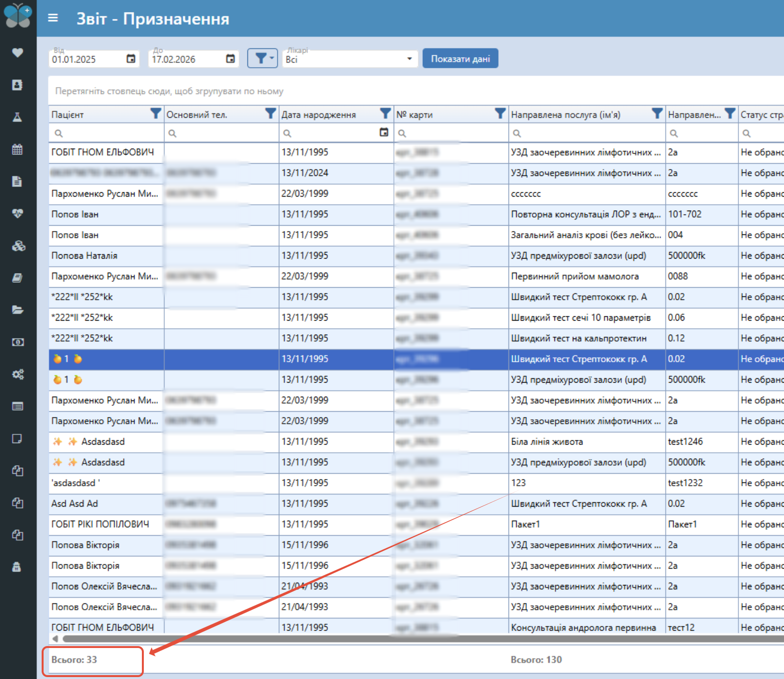Click the Показати дані button
Viewport: 784px width, 679px height.
tap(460, 59)
